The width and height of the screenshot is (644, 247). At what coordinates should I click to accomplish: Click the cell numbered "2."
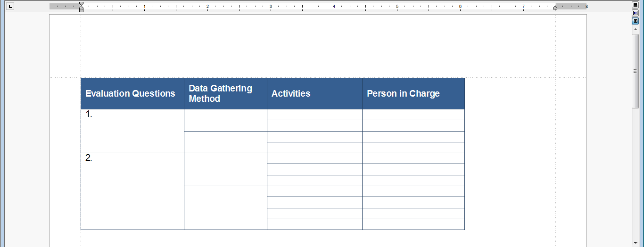(x=132, y=191)
